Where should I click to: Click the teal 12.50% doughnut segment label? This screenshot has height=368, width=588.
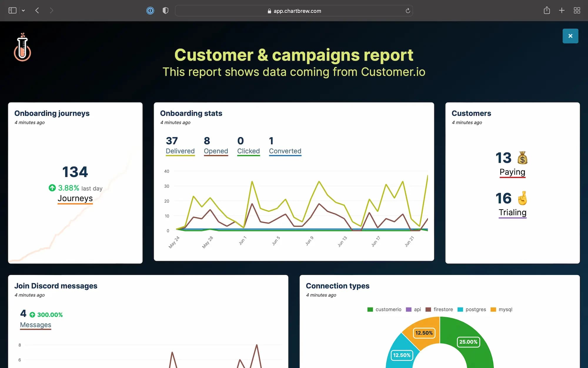click(x=402, y=355)
